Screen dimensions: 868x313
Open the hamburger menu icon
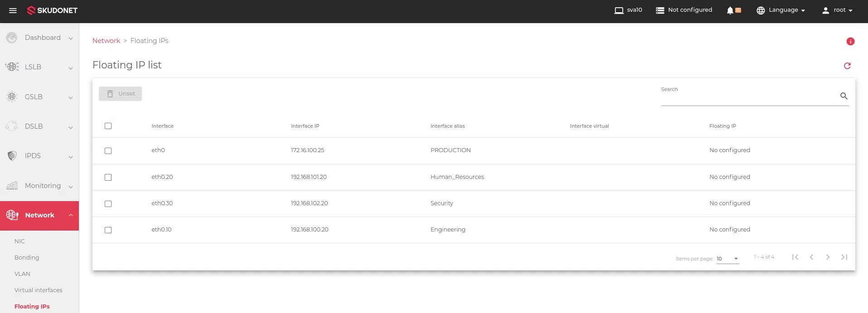pyautogui.click(x=13, y=10)
